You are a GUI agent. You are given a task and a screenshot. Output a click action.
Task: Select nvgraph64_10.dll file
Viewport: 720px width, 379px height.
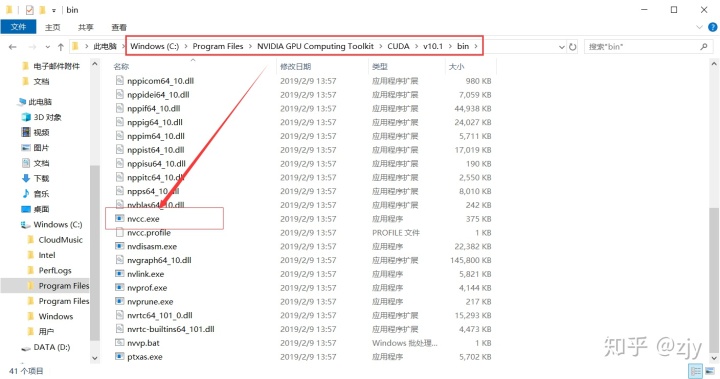click(x=159, y=260)
